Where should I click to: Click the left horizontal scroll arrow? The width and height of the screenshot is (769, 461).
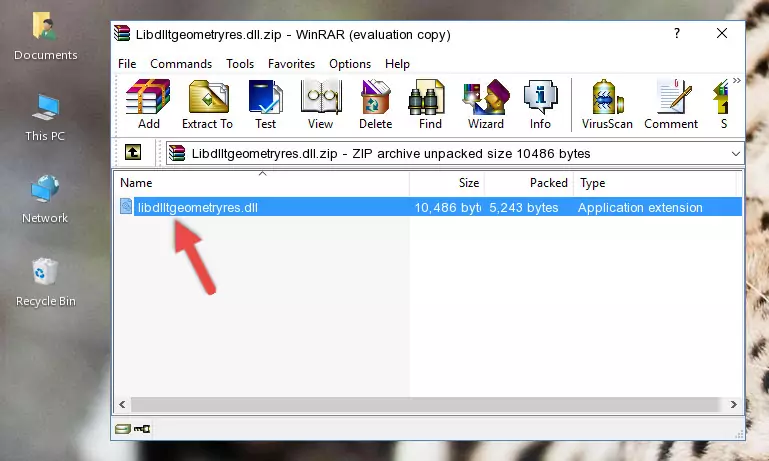click(x=123, y=405)
